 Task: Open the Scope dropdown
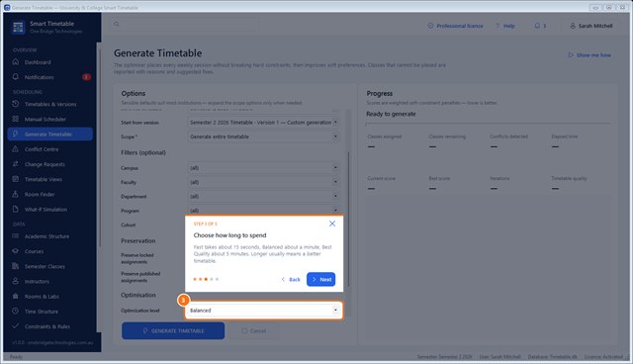(264, 136)
